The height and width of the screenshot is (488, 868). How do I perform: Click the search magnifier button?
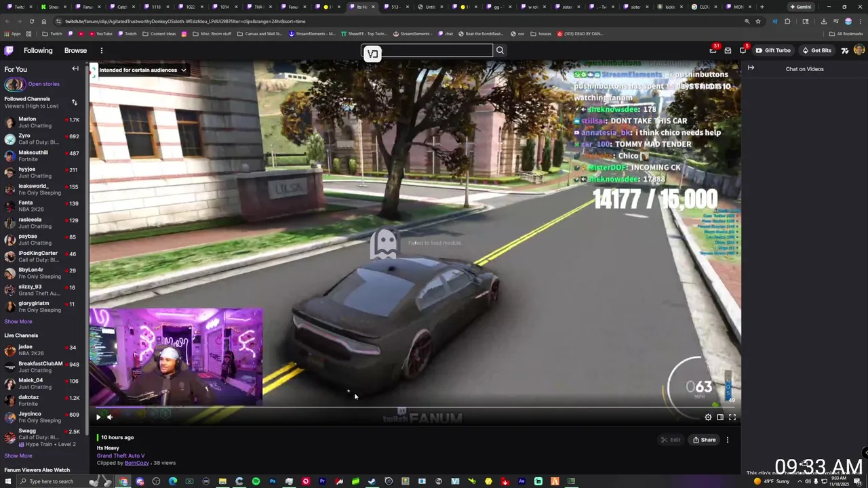point(500,50)
